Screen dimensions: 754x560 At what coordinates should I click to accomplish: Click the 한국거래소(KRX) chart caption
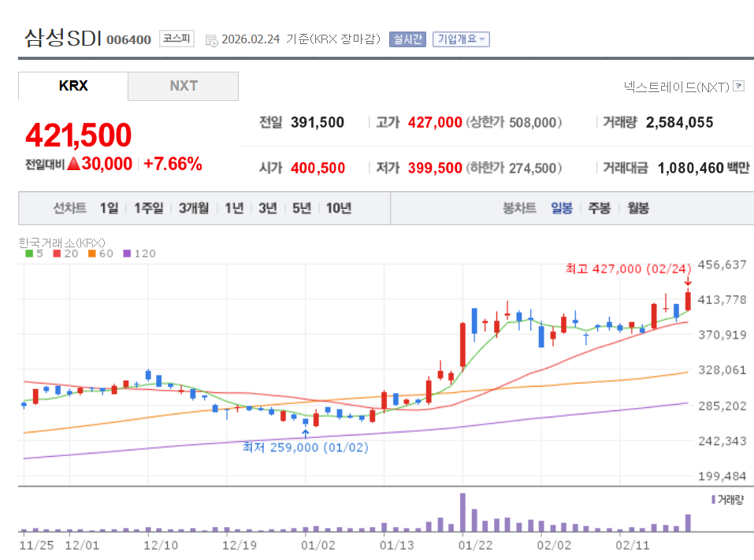click(61, 243)
